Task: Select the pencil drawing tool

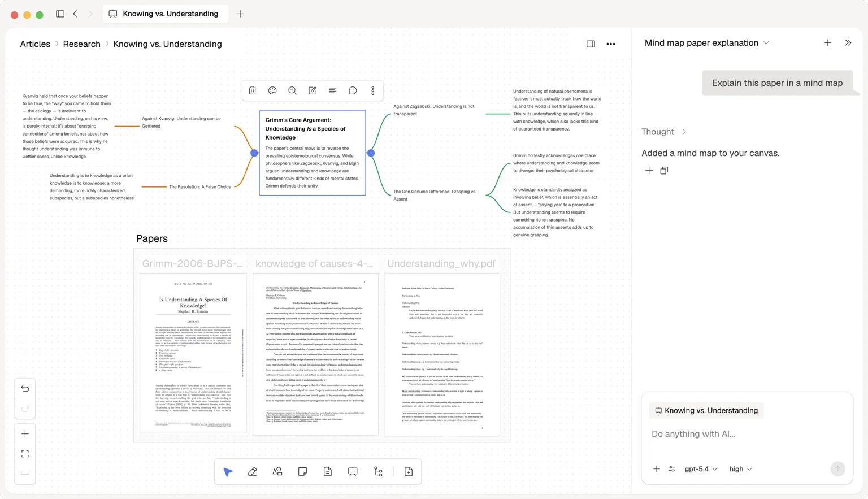Action: coord(253,471)
